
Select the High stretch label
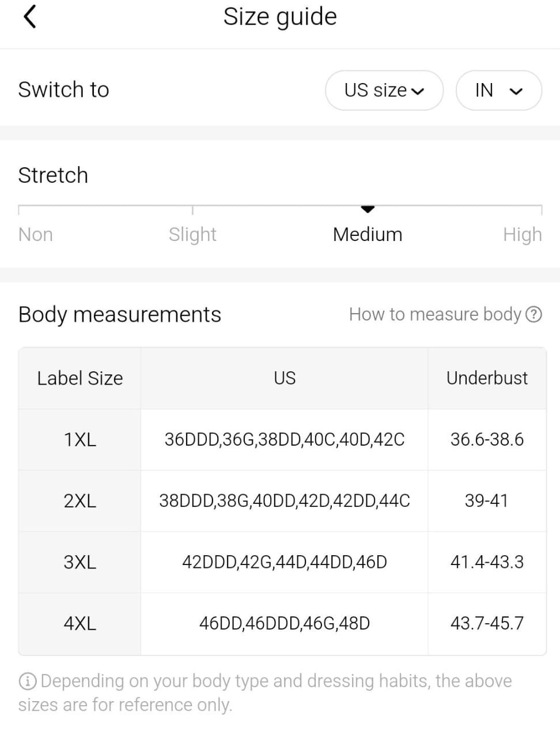pyautogui.click(x=522, y=235)
